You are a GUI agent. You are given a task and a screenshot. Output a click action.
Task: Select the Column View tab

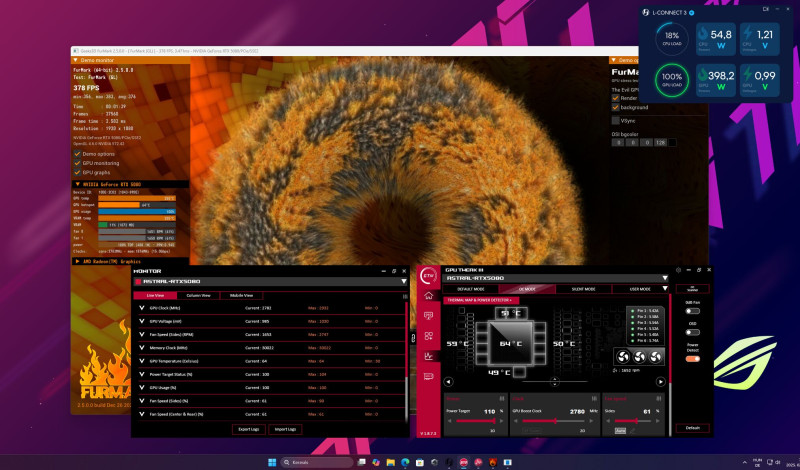point(198,295)
